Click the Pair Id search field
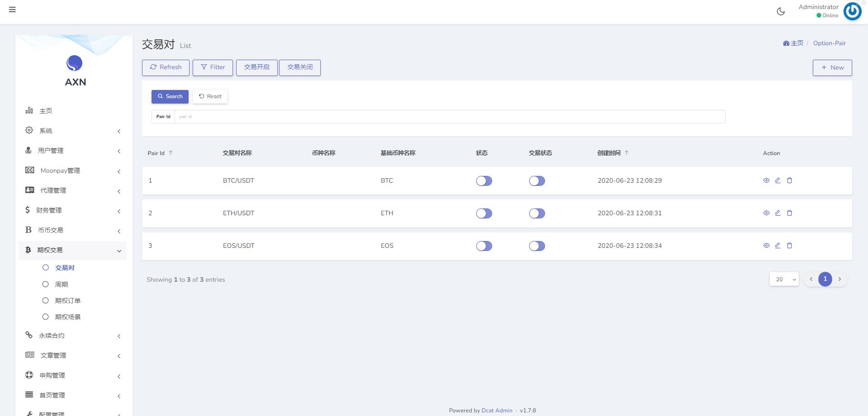Image resolution: width=868 pixels, height=416 pixels. tap(449, 117)
